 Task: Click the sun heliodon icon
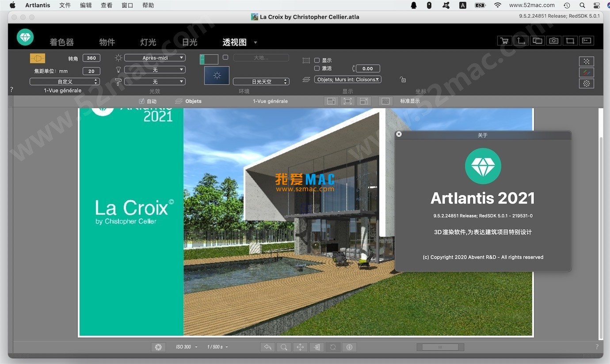click(x=118, y=58)
